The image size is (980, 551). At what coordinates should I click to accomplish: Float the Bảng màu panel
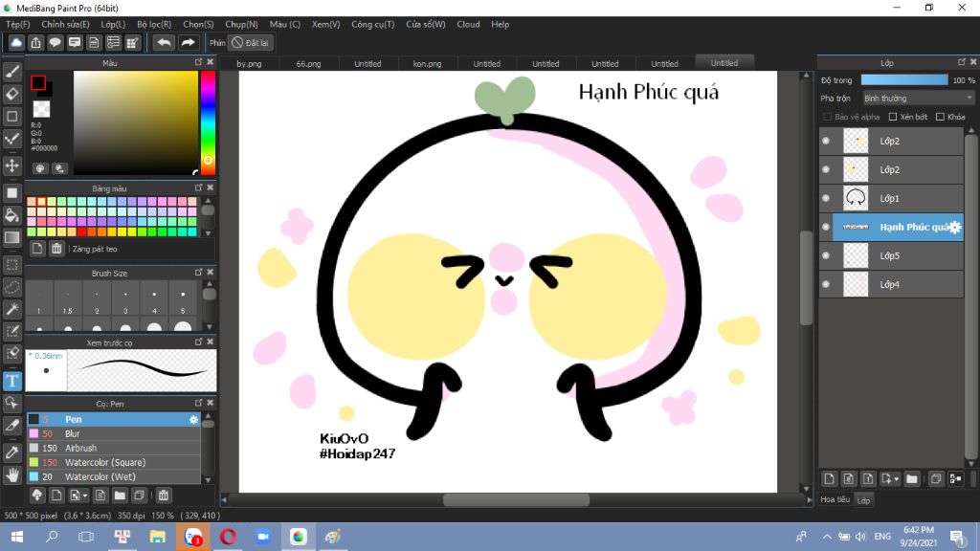pos(199,187)
